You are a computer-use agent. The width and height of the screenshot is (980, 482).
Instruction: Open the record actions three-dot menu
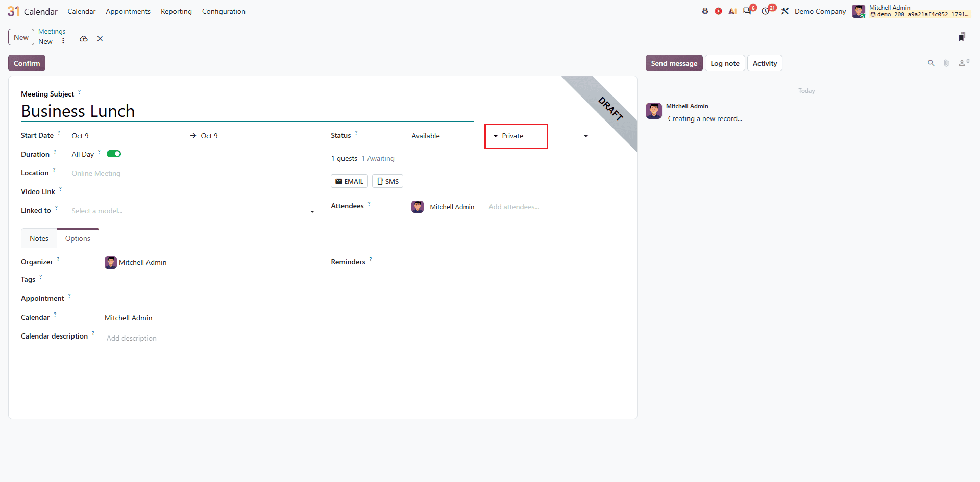[63, 41]
